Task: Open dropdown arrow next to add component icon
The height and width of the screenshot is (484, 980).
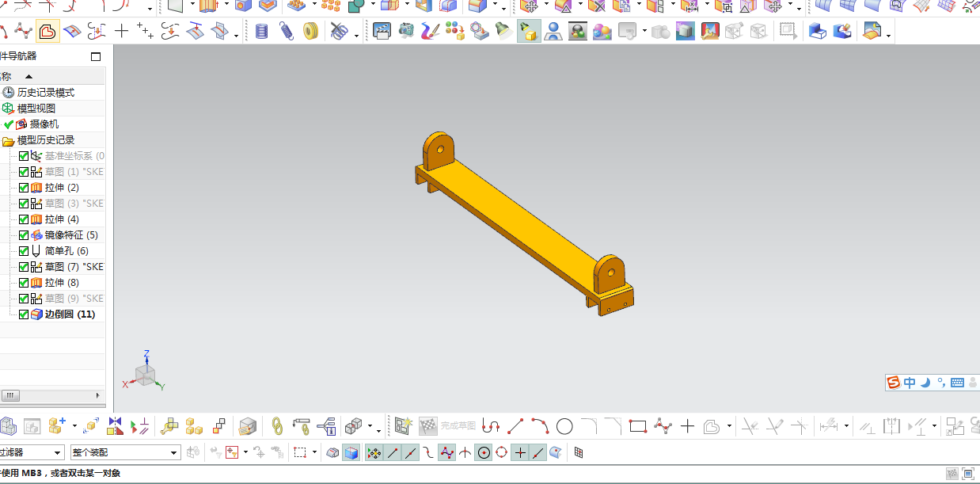Action: (74, 426)
